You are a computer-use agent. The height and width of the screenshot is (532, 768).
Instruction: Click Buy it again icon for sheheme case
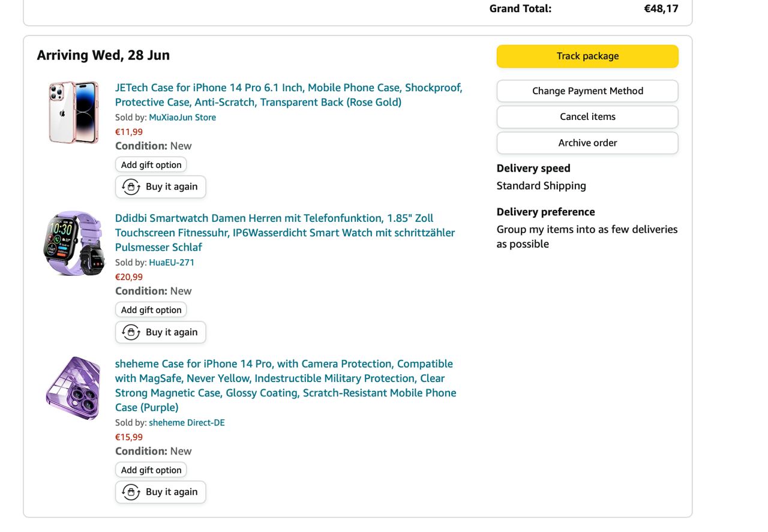point(131,492)
